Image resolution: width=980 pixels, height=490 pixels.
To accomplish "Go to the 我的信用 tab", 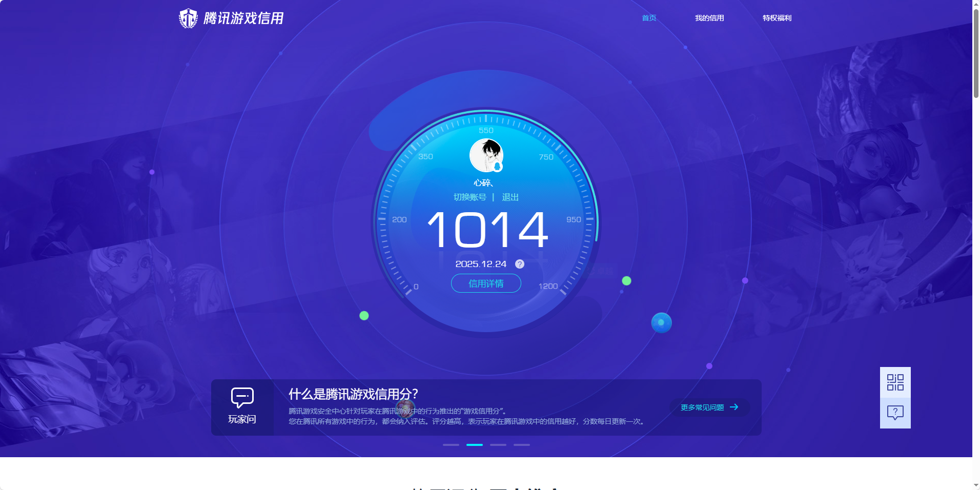I will (709, 18).
